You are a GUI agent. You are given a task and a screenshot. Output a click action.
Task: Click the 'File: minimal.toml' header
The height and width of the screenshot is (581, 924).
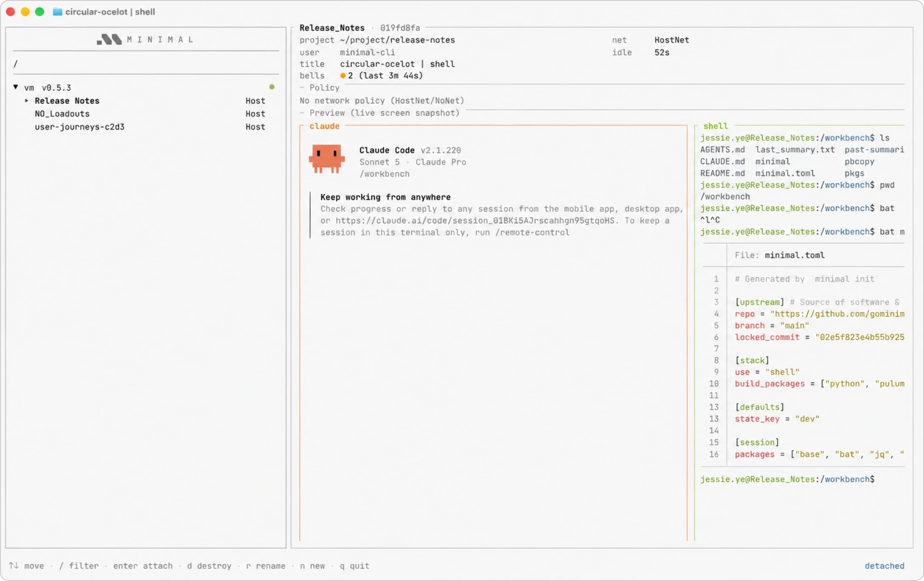[x=780, y=255]
